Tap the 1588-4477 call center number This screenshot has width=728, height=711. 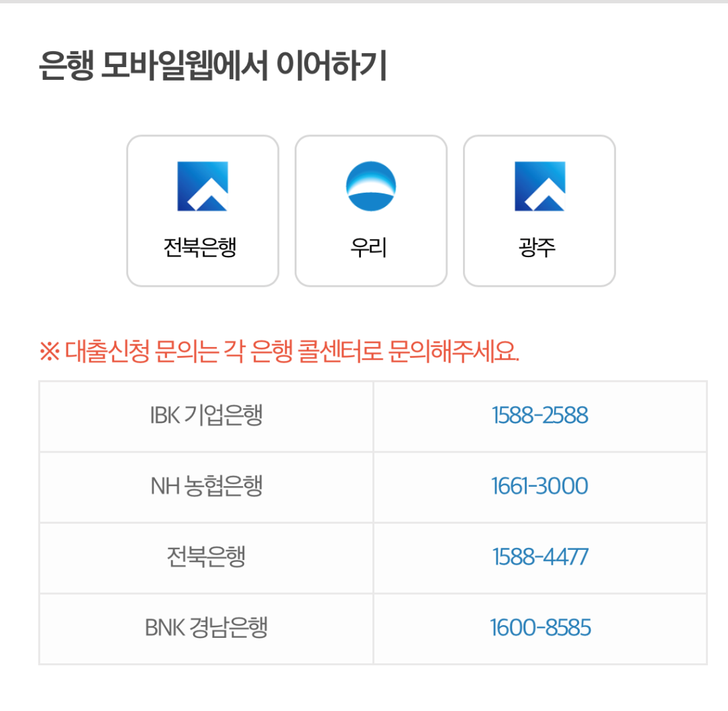point(539,557)
